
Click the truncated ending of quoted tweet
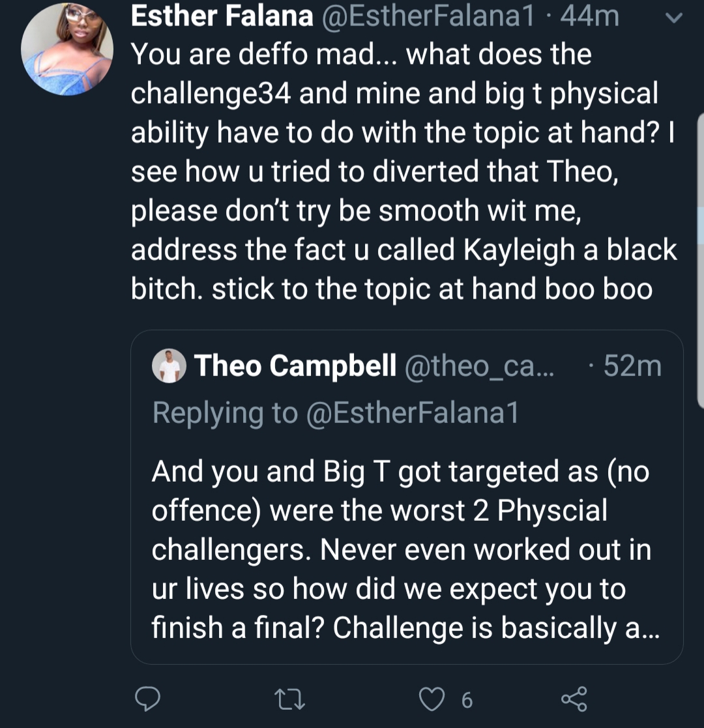[x=642, y=628]
